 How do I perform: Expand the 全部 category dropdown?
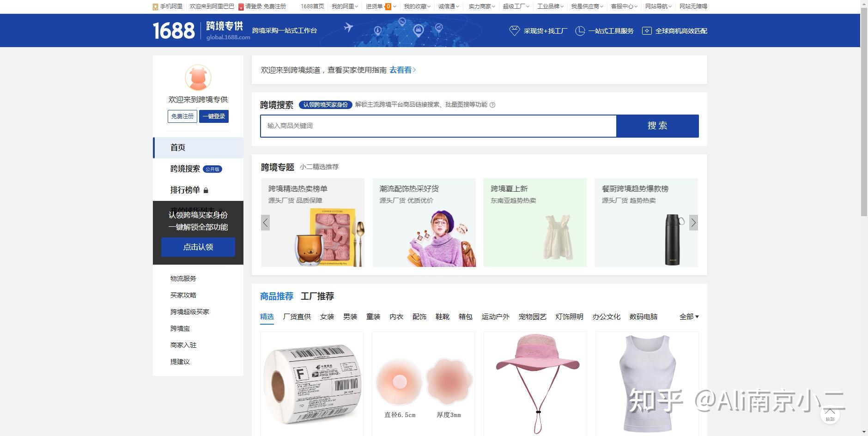tap(689, 317)
